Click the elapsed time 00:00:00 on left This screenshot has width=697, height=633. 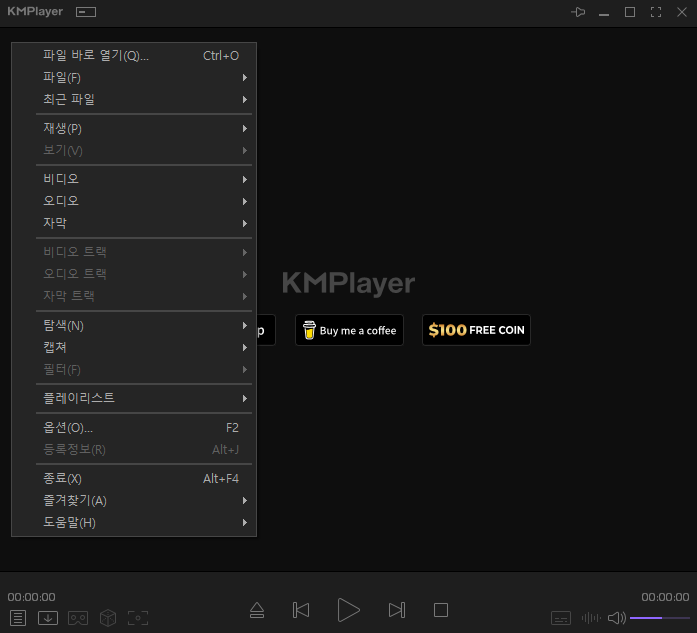pos(32,597)
